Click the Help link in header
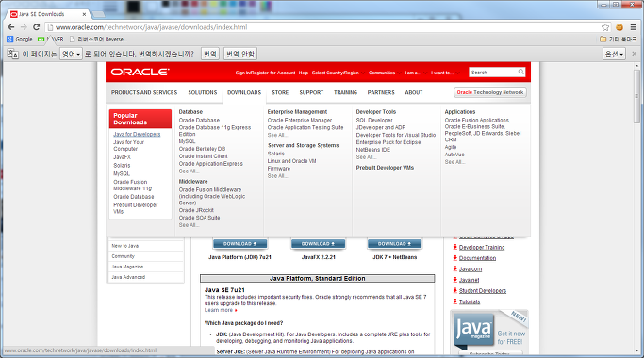Viewport: 644px width, 358px height. pyautogui.click(x=304, y=73)
